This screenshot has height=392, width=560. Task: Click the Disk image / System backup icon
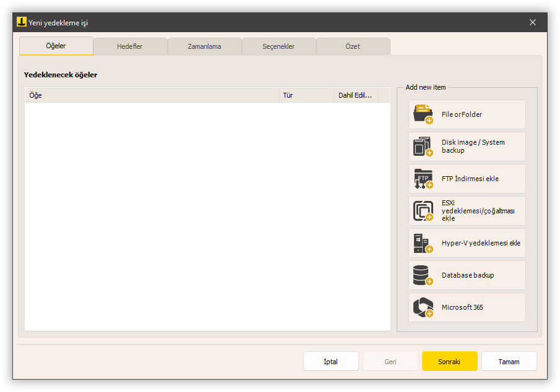[x=423, y=147]
